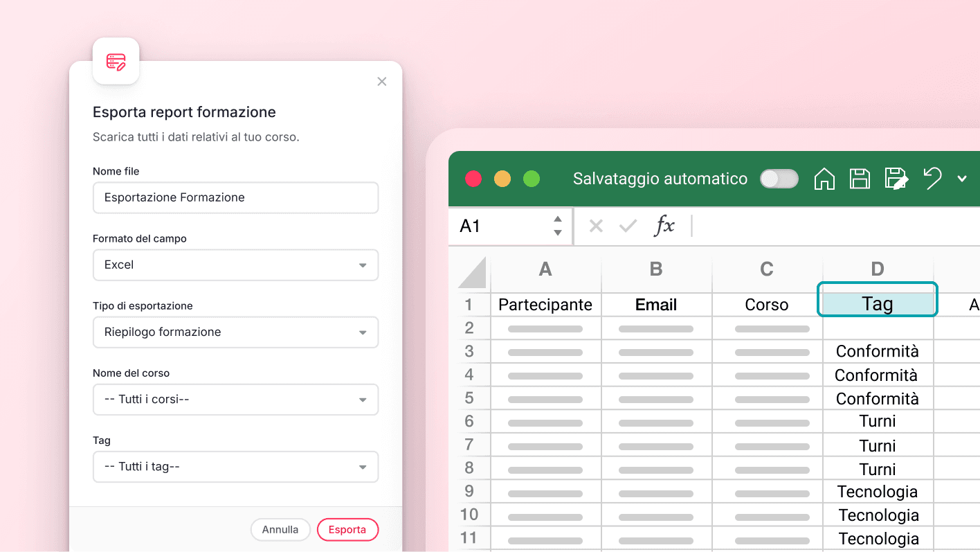
Task: Select column D header
Action: (x=878, y=269)
